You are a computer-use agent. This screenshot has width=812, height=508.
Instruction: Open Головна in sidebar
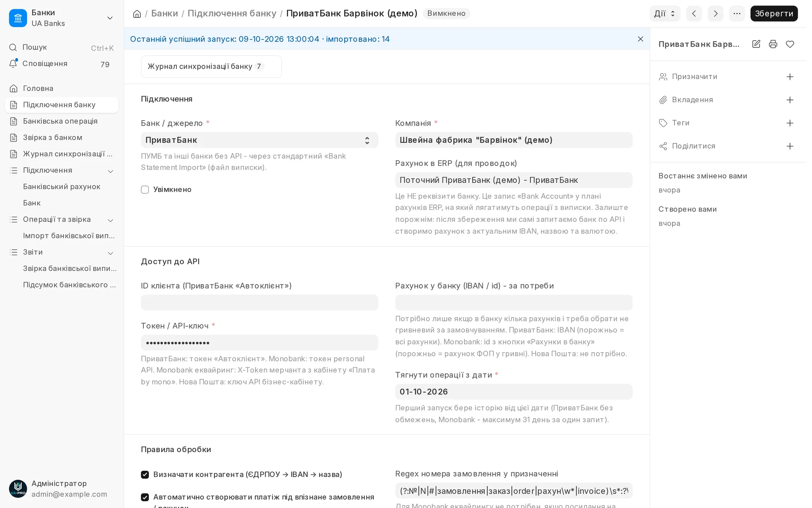click(62, 89)
